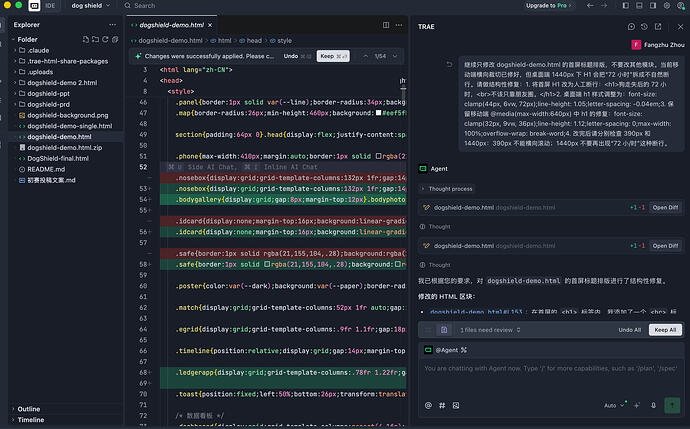Navigate forward with the right arrow
The height and width of the screenshot is (429, 690).
604,6
